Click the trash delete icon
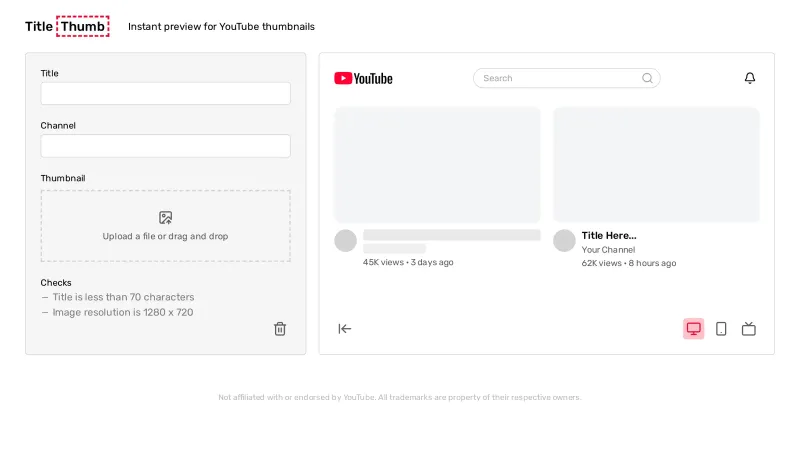Viewport: 800px width, 450px height. coord(280,329)
